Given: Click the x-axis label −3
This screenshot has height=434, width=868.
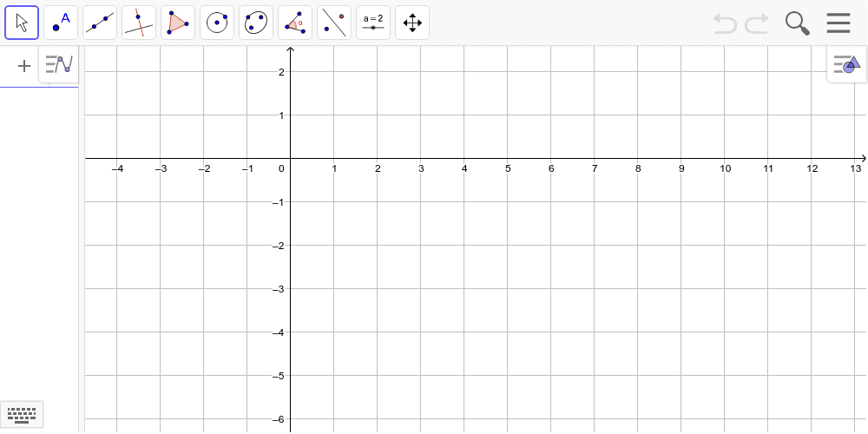Looking at the screenshot, I should pyautogui.click(x=161, y=168).
